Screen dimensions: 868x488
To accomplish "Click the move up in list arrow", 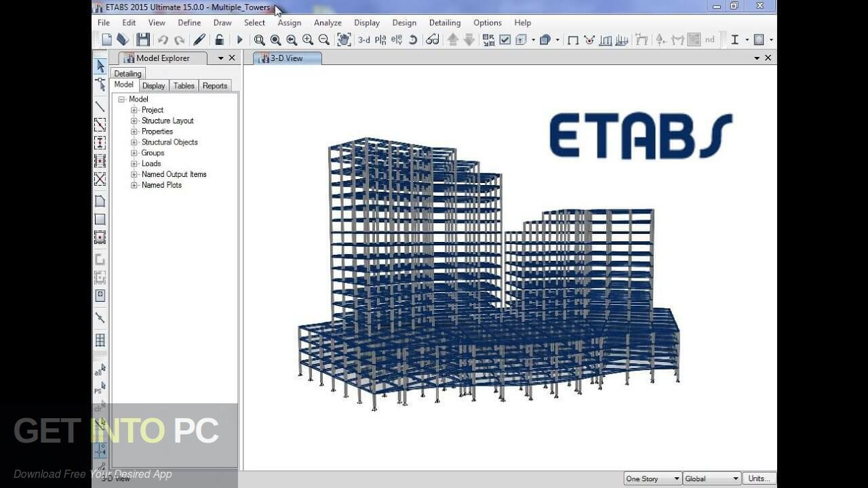I will pos(453,40).
